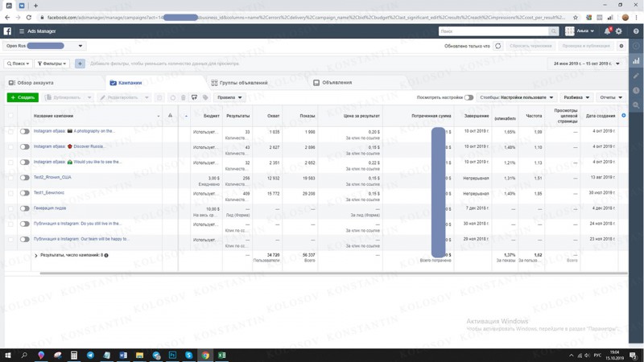
Task: Open the Поиск search dropdown
Action: 18,64
